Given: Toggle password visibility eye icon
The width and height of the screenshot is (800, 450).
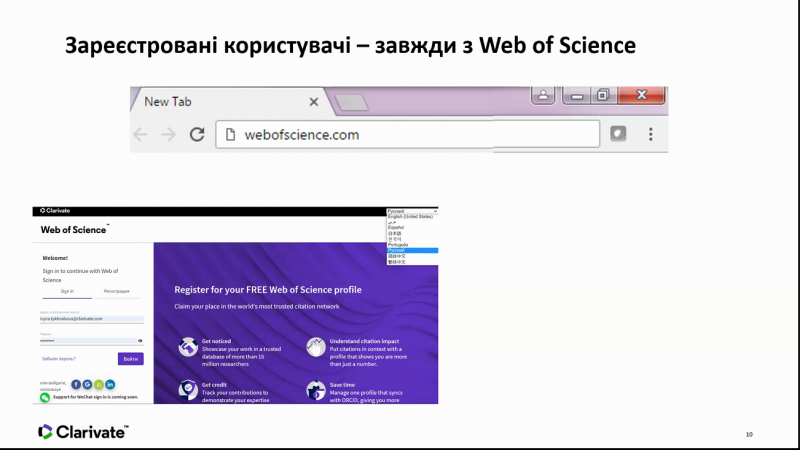Looking at the screenshot, I should coord(140,341).
